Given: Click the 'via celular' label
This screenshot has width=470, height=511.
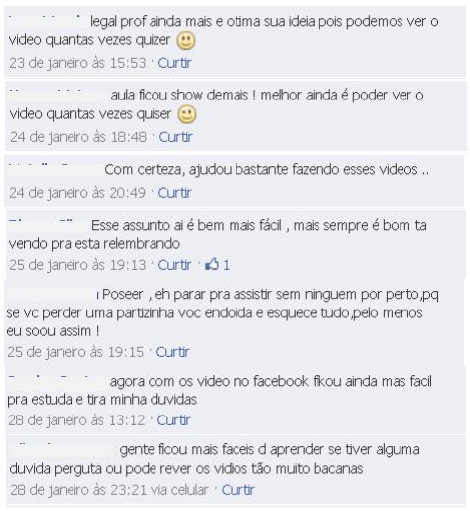Looking at the screenshot, I should pos(179,490).
